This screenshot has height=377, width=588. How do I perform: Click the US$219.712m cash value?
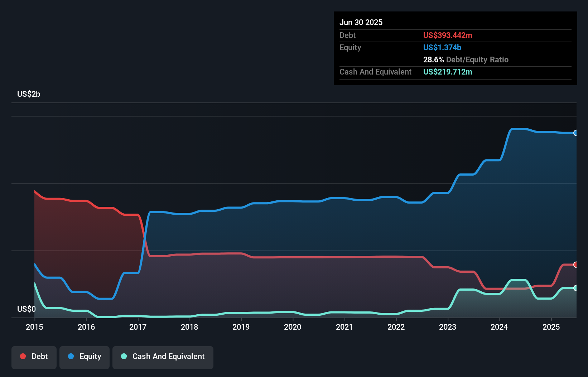tap(448, 72)
